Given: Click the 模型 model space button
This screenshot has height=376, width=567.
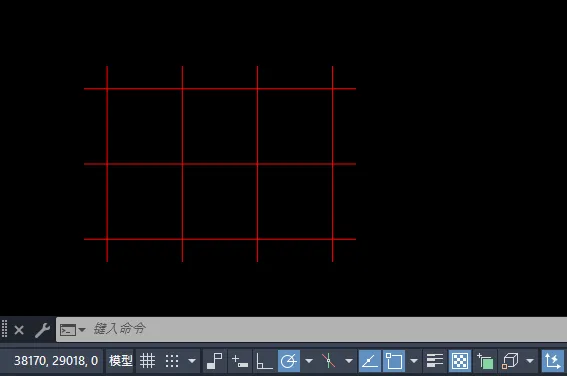Looking at the screenshot, I should [120, 361].
